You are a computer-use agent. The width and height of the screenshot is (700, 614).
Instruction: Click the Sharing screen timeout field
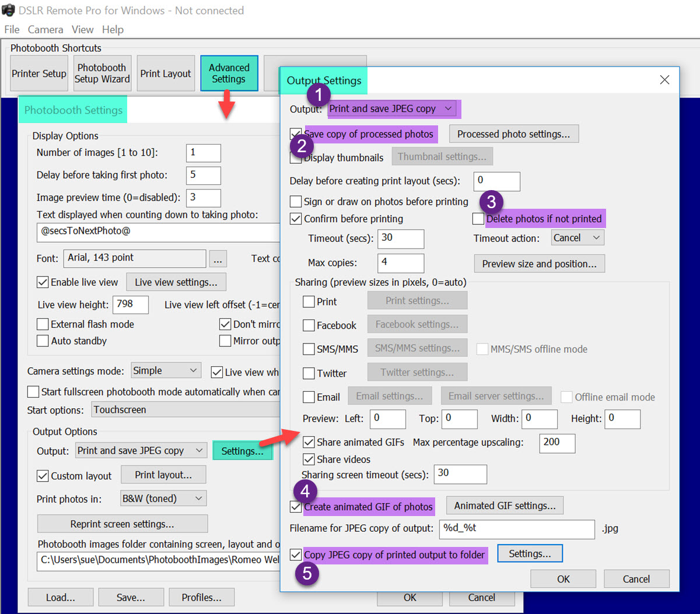click(460, 474)
